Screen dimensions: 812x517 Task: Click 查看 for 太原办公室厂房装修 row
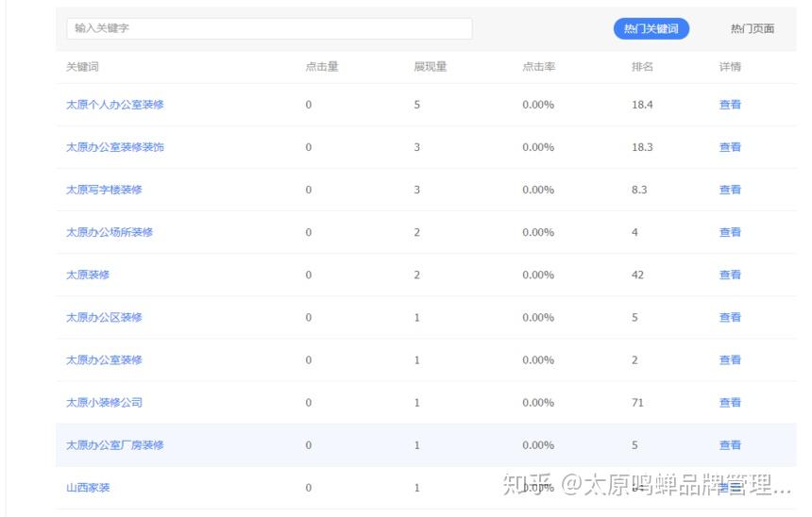(730, 444)
